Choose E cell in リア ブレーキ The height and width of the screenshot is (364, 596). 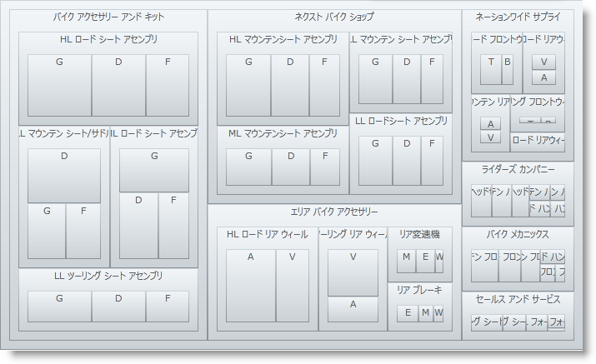tap(408, 313)
